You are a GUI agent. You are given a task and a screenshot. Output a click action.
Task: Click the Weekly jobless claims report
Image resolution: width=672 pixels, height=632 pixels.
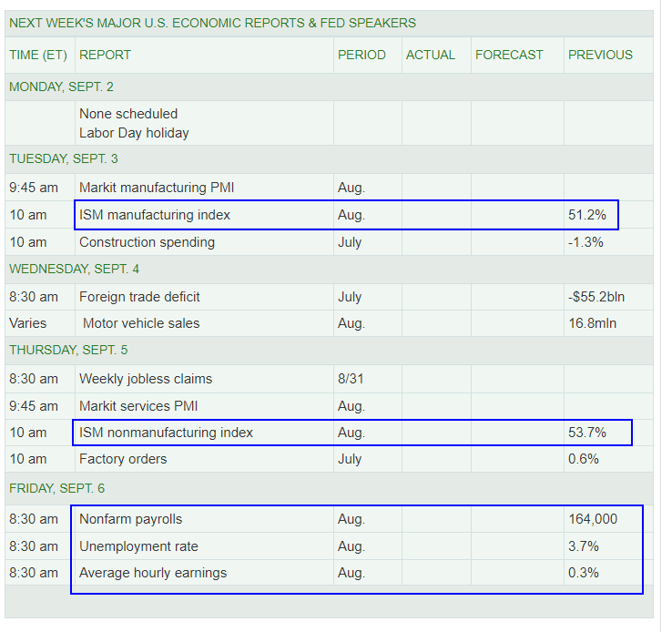coord(146,379)
